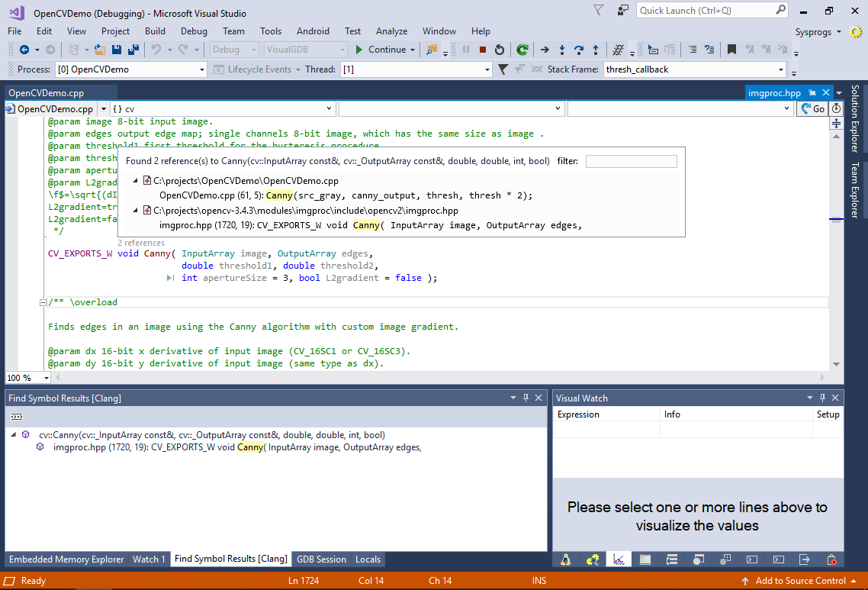Click the arrow-exit tab icon in bottom panel

click(805, 559)
